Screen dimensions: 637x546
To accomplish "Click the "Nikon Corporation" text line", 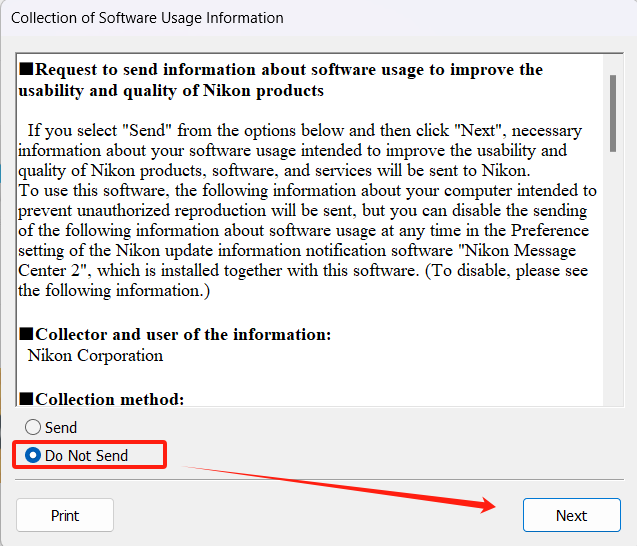I will 95,355.
